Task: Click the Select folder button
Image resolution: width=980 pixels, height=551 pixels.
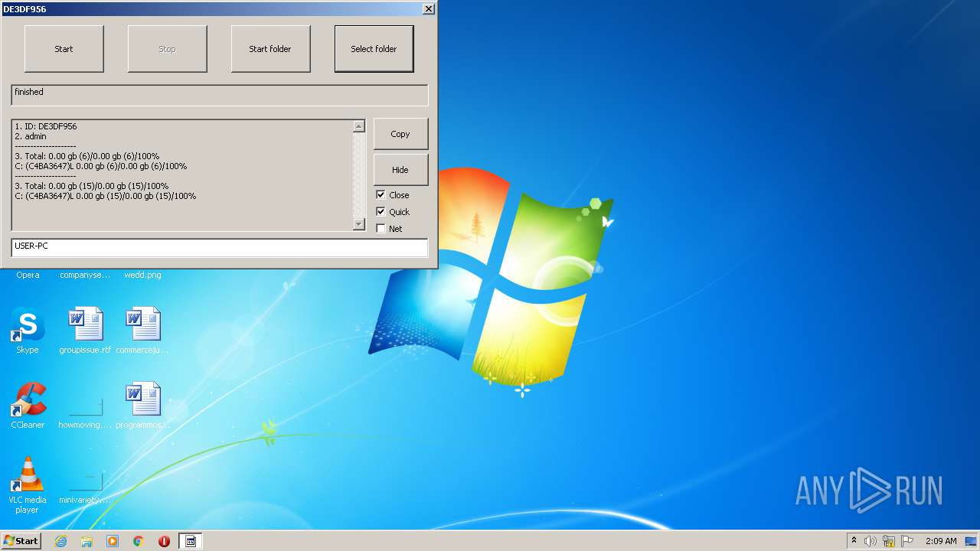Action: coord(374,49)
